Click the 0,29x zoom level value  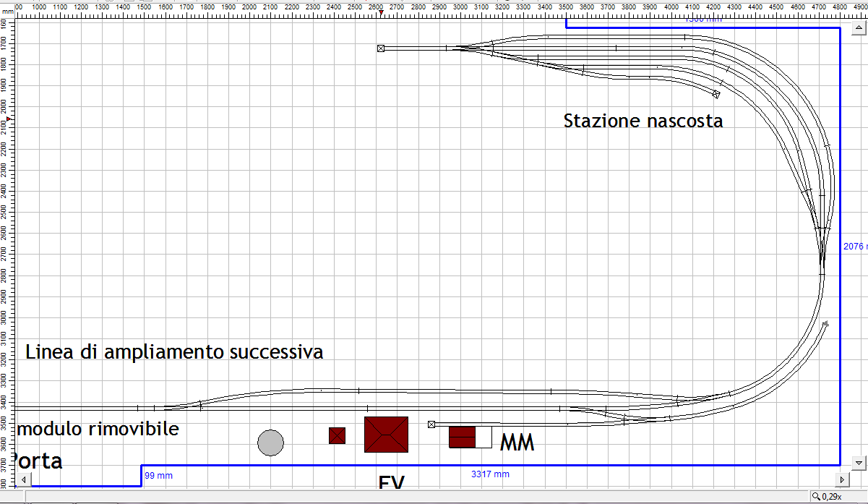(x=833, y=496)
